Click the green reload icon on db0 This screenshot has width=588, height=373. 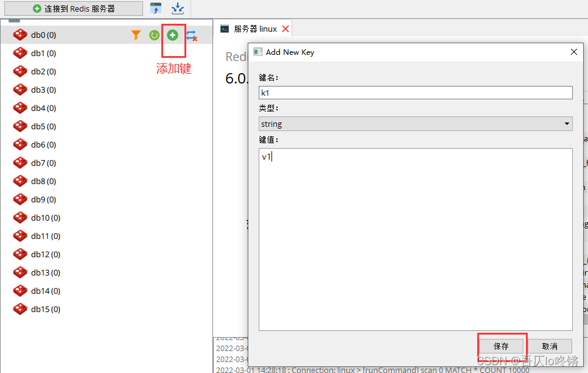155,35
